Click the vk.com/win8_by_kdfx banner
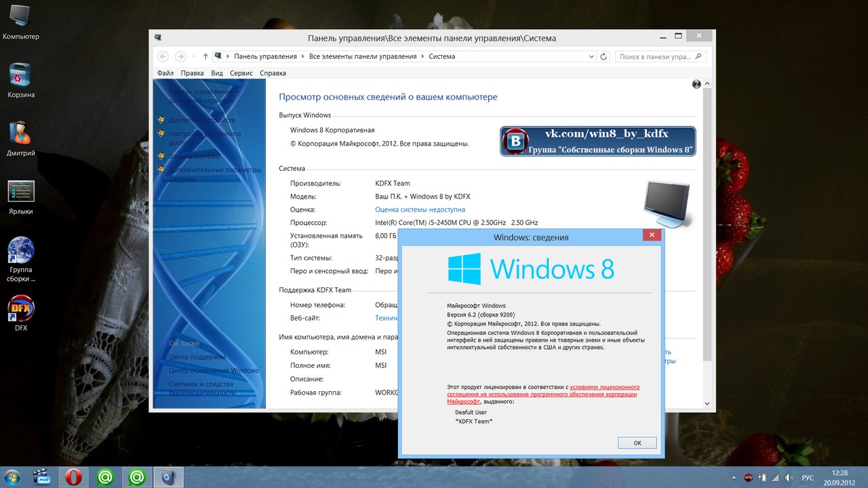 (597, 141)
